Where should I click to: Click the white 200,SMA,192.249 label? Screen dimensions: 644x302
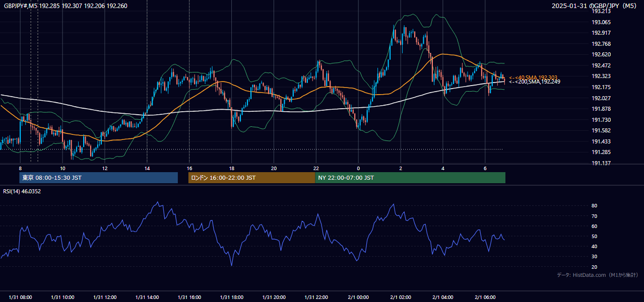(535, 82)
